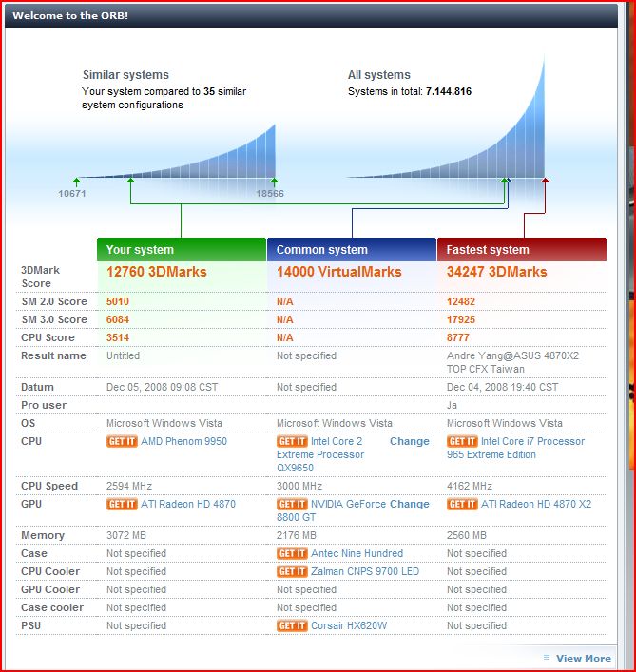This screenshot has height=672, width=636.
Task: Open Intel Core i7 965 Extreme Edition link
Action: point(515,448)
